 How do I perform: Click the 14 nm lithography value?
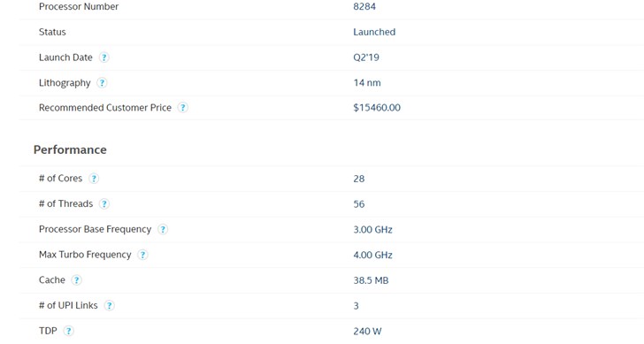tap(367, 83)
